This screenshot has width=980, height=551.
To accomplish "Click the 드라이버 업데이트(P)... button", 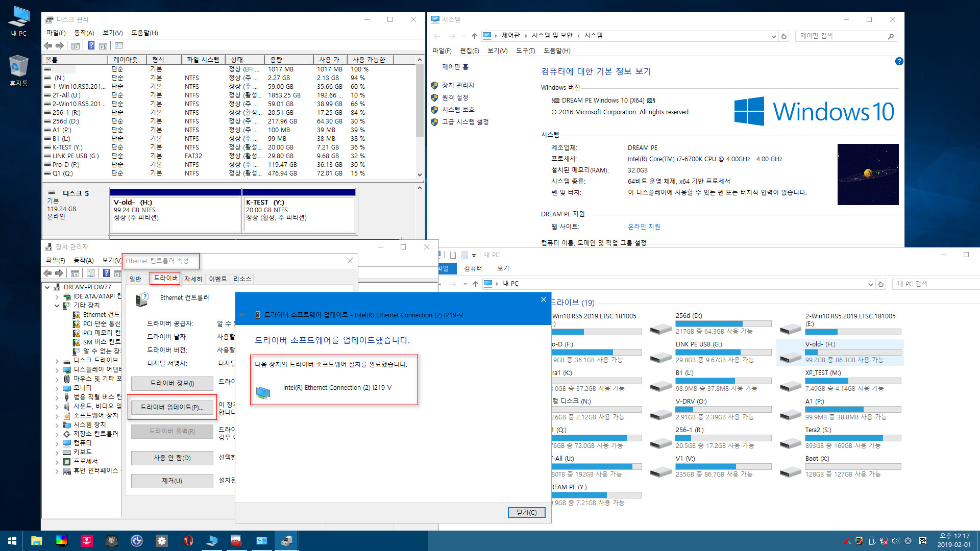I will click(172, 407).
